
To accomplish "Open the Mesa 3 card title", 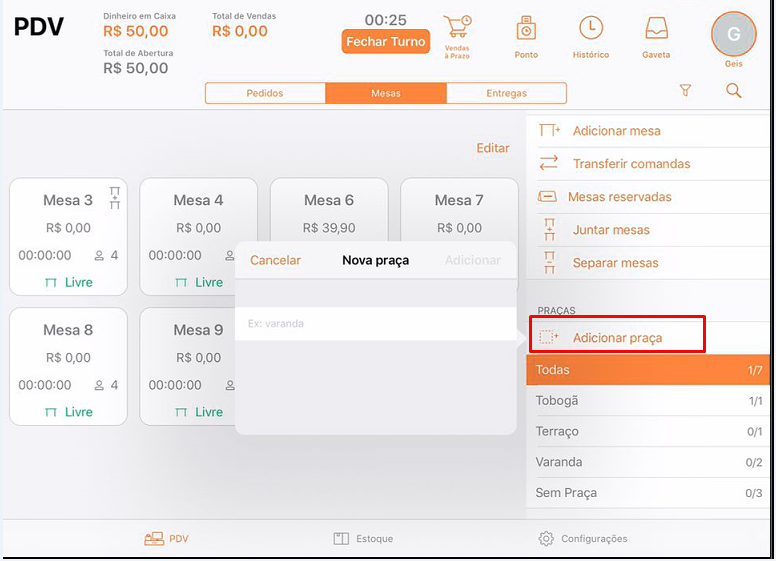I will 68,200.
